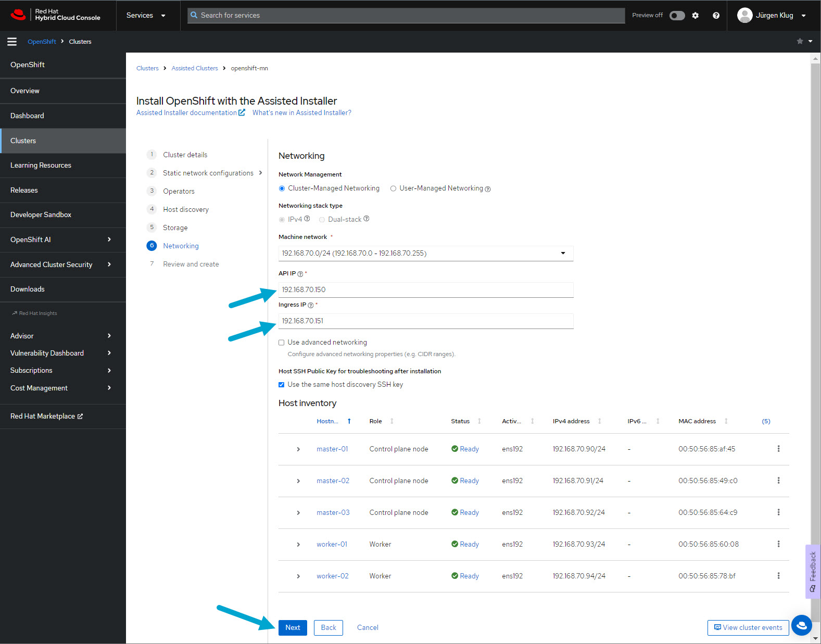The image size is (821, 644).
Task: Open kebab menu for master-01 host
Action: click(778, 449)
